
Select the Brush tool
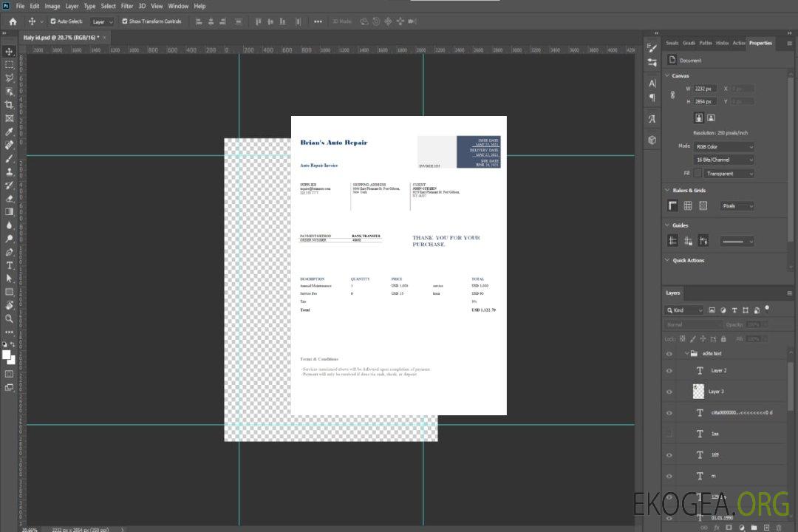point(9,158)
